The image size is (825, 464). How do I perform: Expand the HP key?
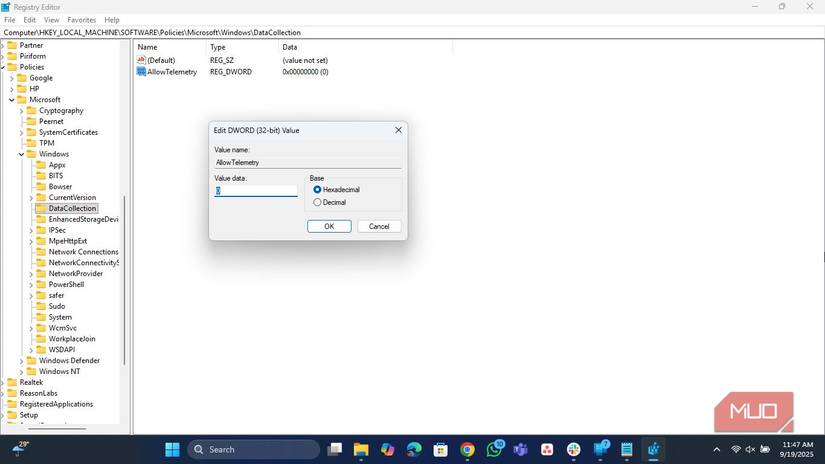12,89
